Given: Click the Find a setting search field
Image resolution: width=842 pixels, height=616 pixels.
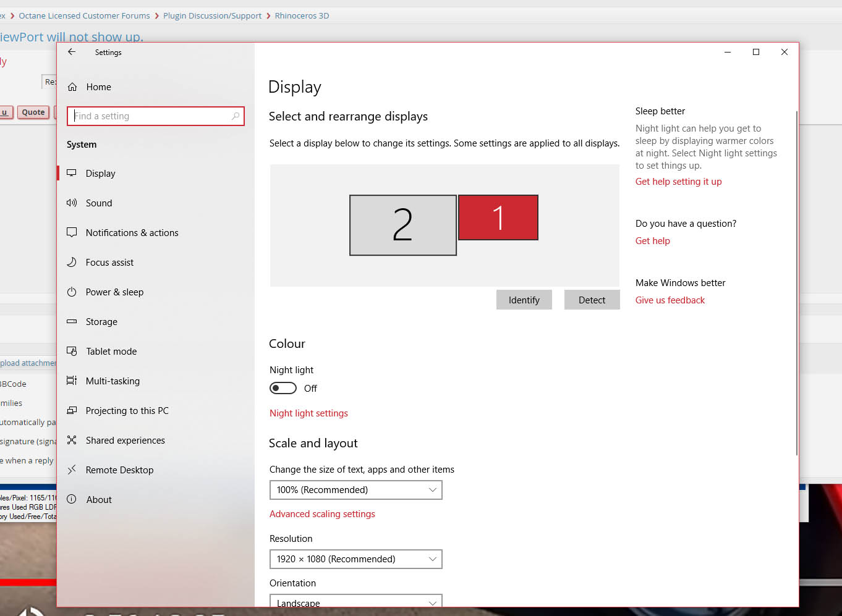Looking at the screenshot, I should tap(156, 116).
